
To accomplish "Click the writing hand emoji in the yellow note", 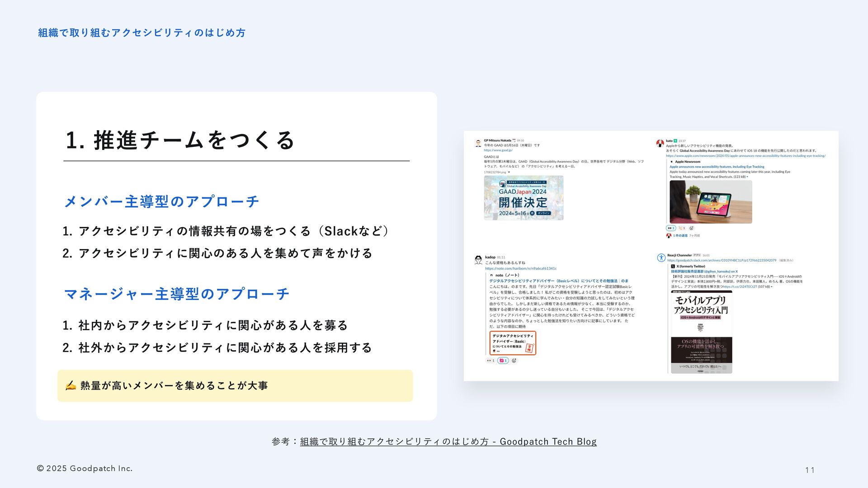I will (71, 385).
